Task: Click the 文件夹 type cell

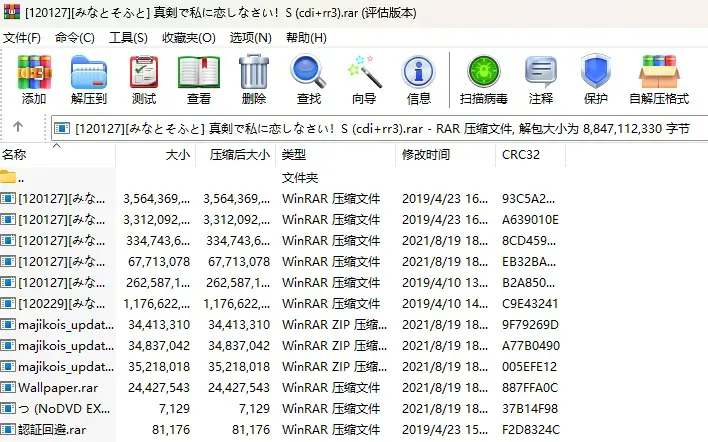Action: [x=300, y=177]
